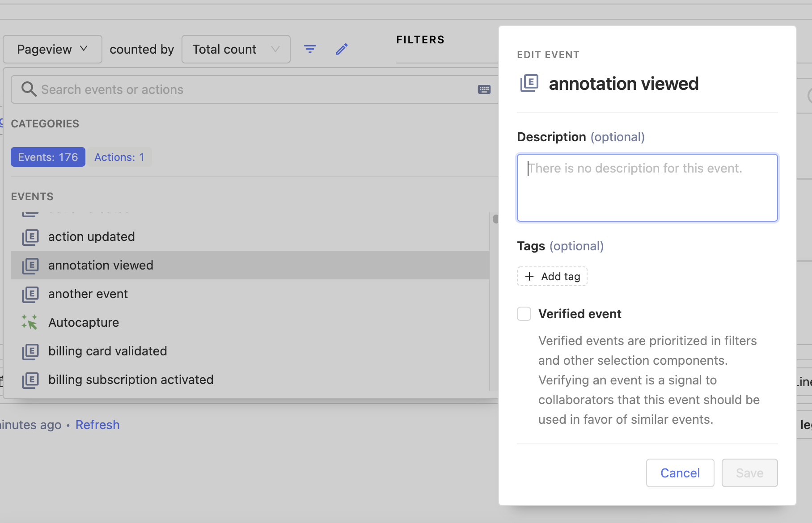Select billing subscription activated event
The width and height of the screenshot is (812, 523).
(x=131, y=380)
